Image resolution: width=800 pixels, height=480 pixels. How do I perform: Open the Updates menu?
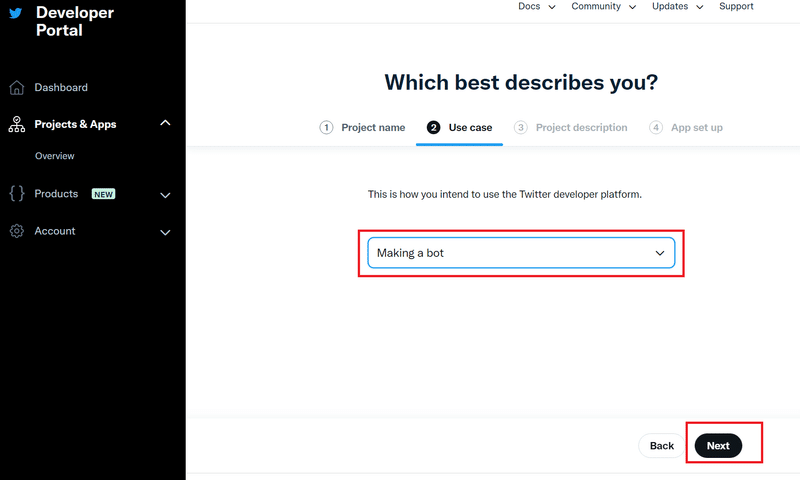pyautogui.click(x=678, y=7)
